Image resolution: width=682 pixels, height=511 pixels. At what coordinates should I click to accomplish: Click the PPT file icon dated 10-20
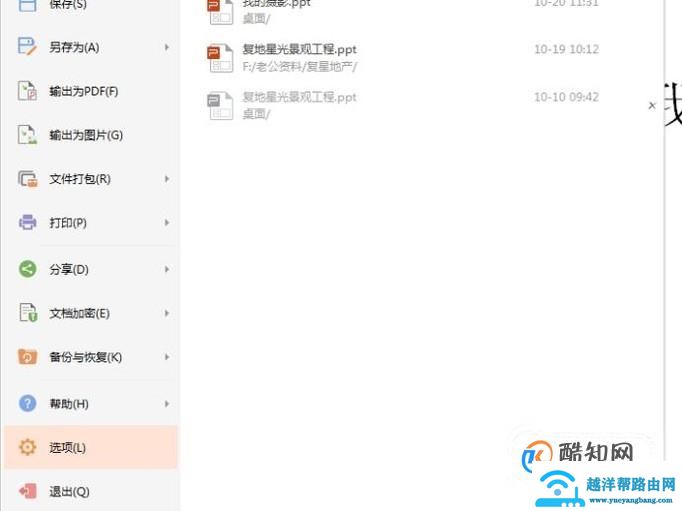pyautogui.click(x=220, y=11)
